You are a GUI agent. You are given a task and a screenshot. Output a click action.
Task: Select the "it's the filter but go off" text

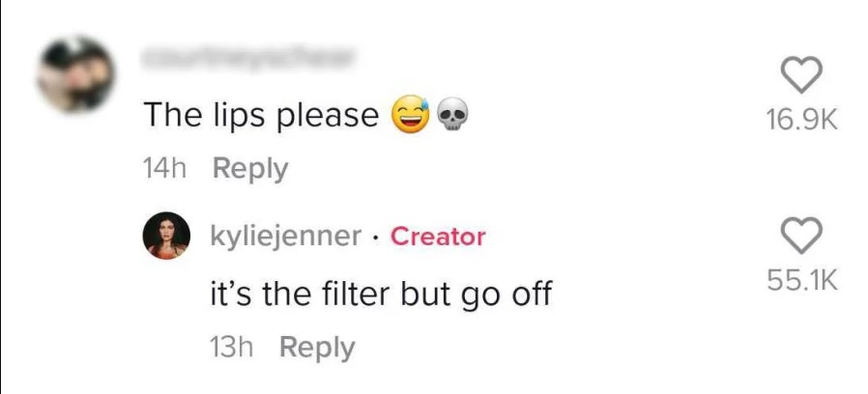pyautogui.click(x=382, y=294)
